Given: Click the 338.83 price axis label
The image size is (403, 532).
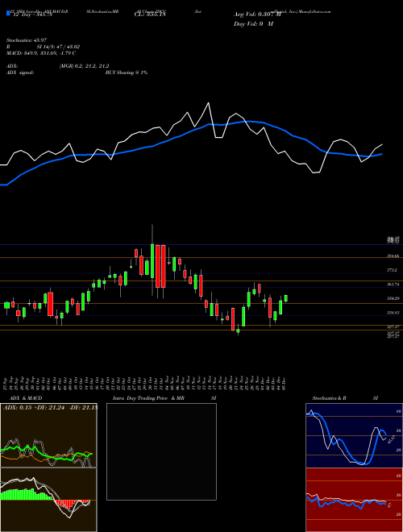Looking at the screenshot, I should 393,313.
